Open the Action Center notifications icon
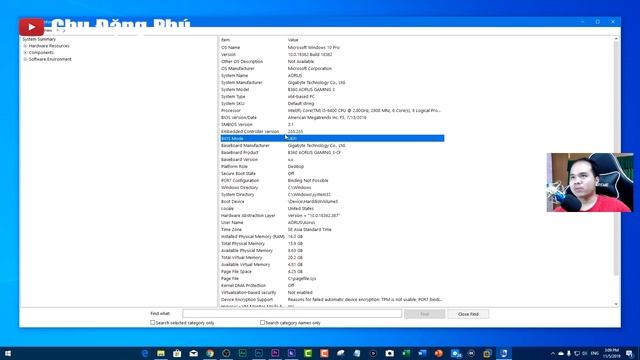The width and height of the screenshot is (640, 360). click(x=629, y=353)
